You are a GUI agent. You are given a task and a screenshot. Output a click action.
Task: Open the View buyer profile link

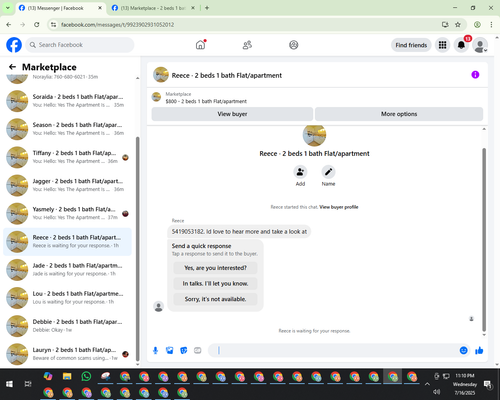click(339, 207)
